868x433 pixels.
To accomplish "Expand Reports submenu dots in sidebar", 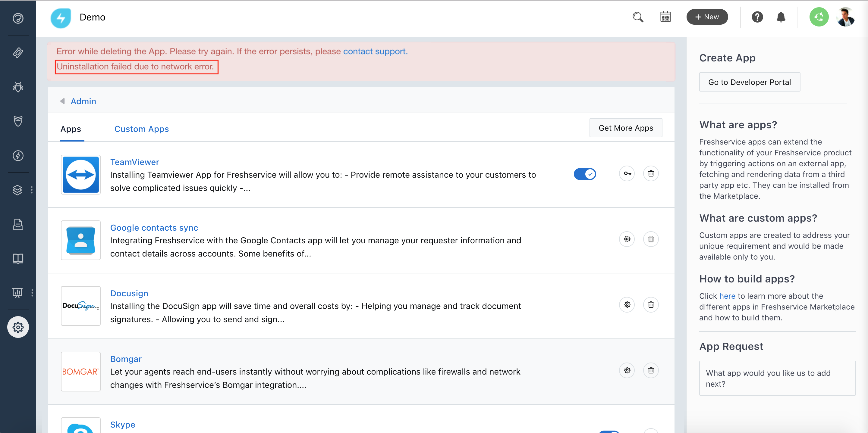I will pyautogui.click(x=32, y=293).
